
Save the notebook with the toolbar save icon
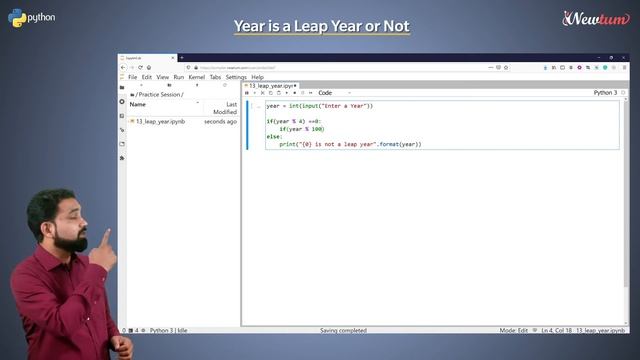pos(247,93)
